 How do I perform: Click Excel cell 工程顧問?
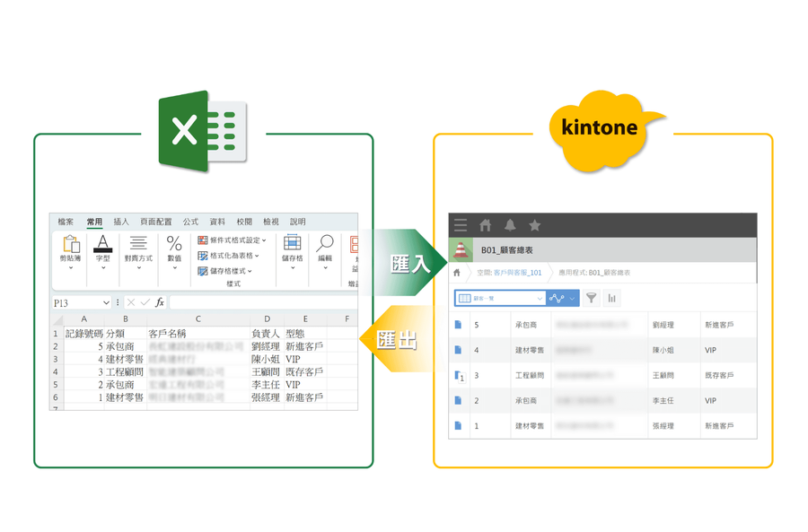click(x=125, y=371)
